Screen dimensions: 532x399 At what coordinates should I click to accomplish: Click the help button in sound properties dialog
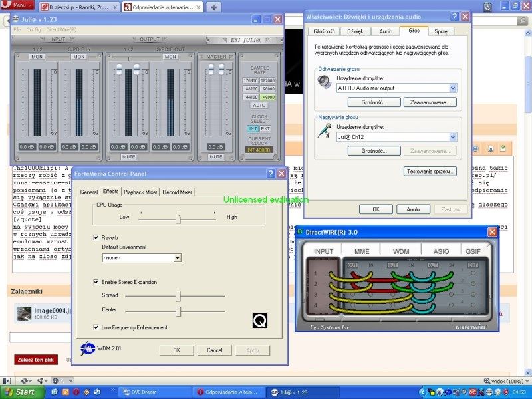coord(454,16)
